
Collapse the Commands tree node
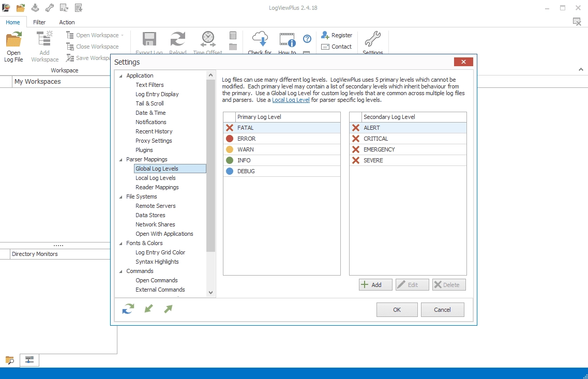click(120, 271)
